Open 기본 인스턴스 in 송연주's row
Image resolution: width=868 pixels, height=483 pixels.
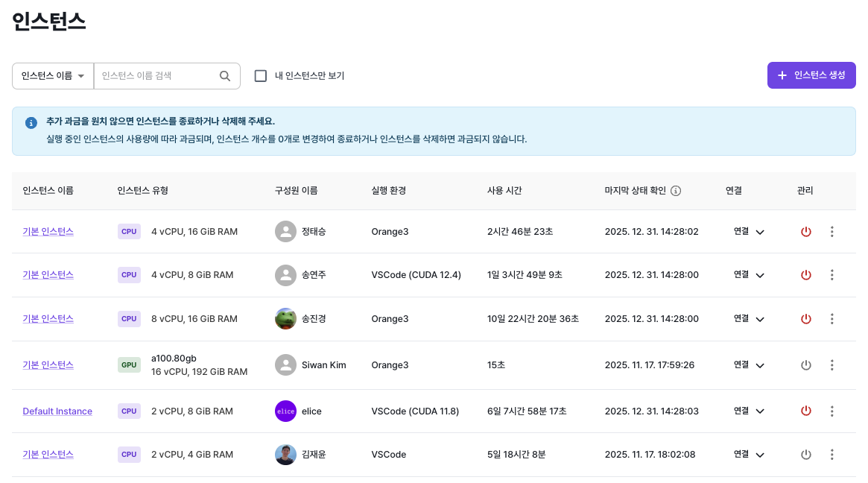[x=48, y=274]
